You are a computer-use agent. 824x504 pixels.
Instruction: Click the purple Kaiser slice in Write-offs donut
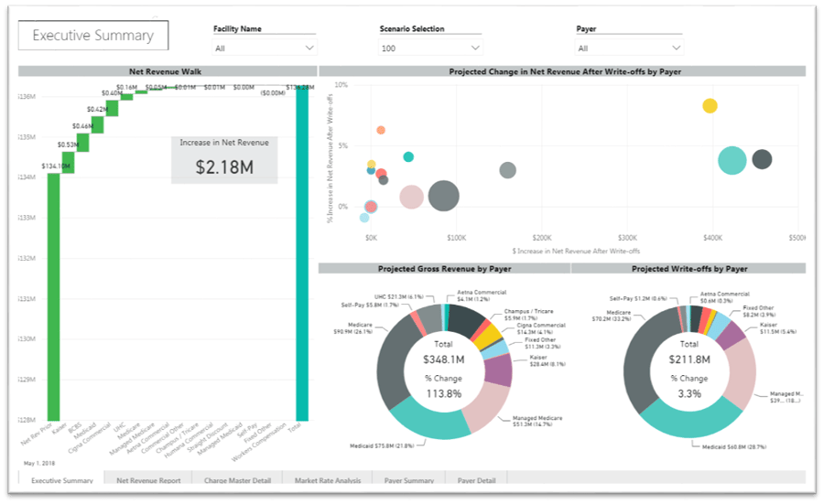[732, 336]
